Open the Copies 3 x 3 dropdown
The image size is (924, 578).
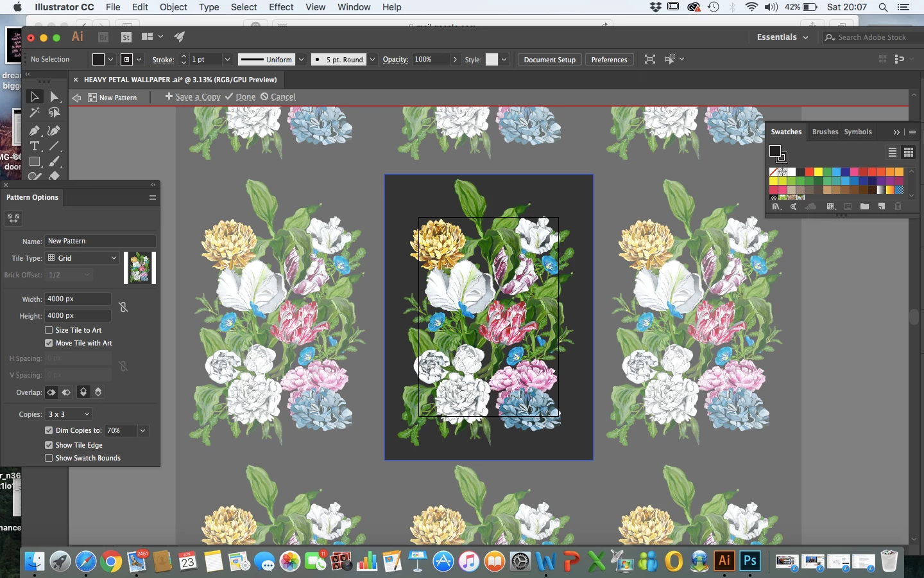pyautogui.click(x=69, y=414)
